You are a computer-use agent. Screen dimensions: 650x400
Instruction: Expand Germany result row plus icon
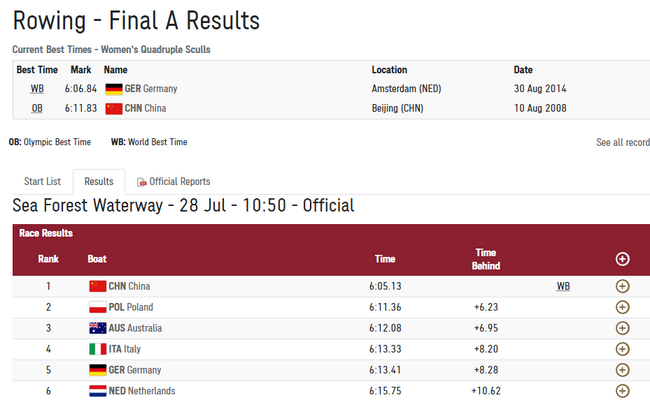(622, 370)
